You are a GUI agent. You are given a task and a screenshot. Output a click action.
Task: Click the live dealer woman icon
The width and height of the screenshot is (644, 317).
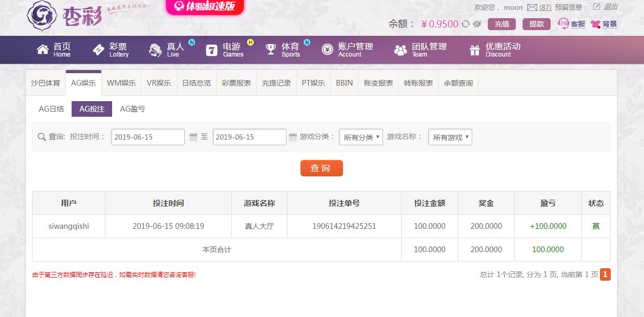[x=155, y=50]
